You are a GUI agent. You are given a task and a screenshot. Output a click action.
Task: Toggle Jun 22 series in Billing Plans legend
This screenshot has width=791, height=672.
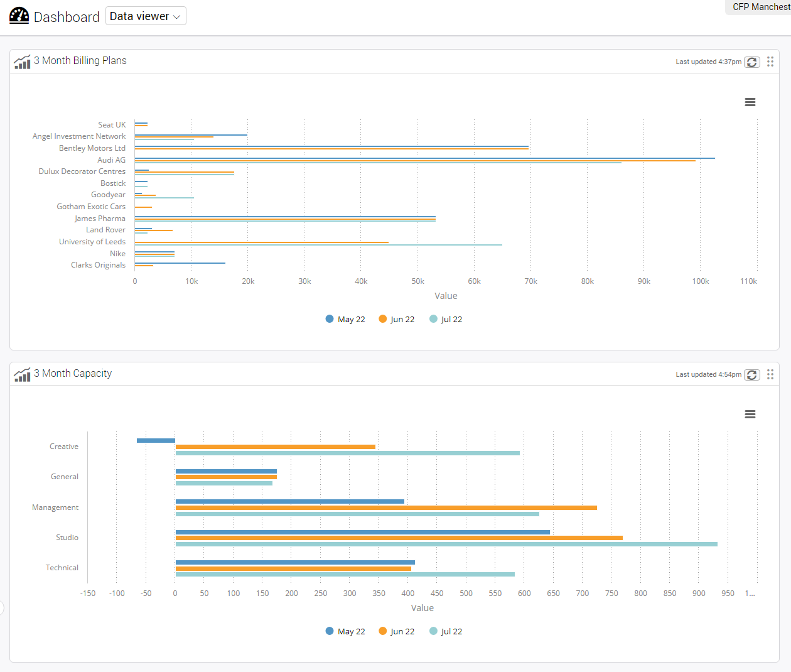[x=397, y=319]
